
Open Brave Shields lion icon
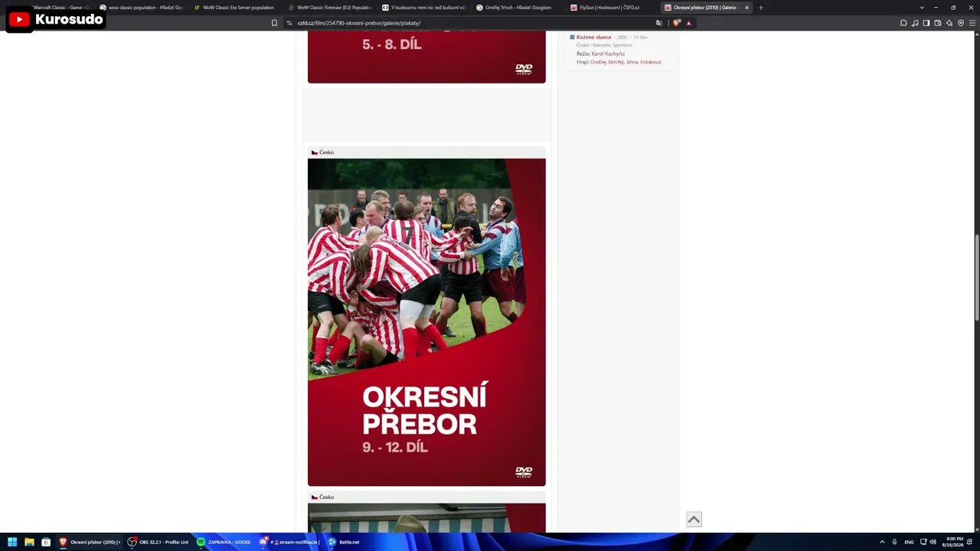point(677,23)
